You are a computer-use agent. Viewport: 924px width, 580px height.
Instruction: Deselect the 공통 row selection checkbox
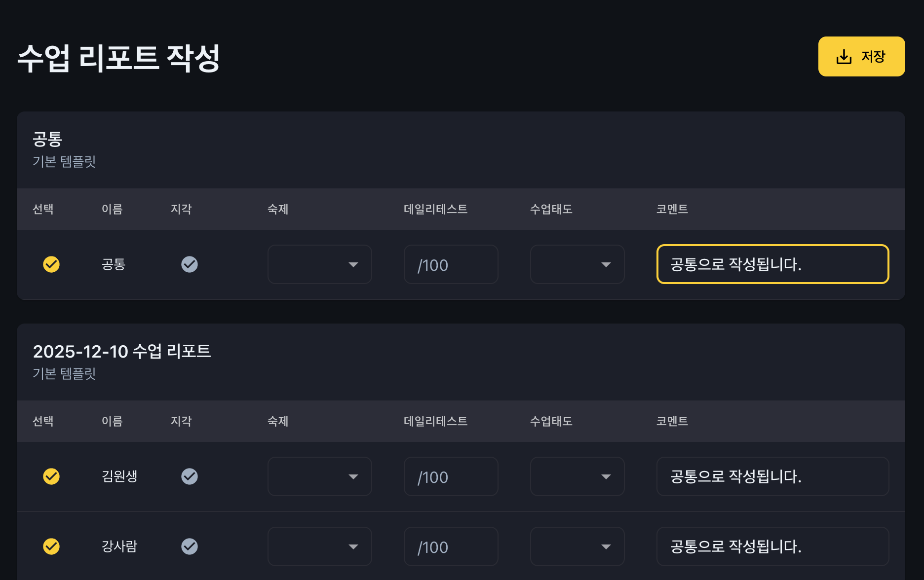[x=51, y=264]
